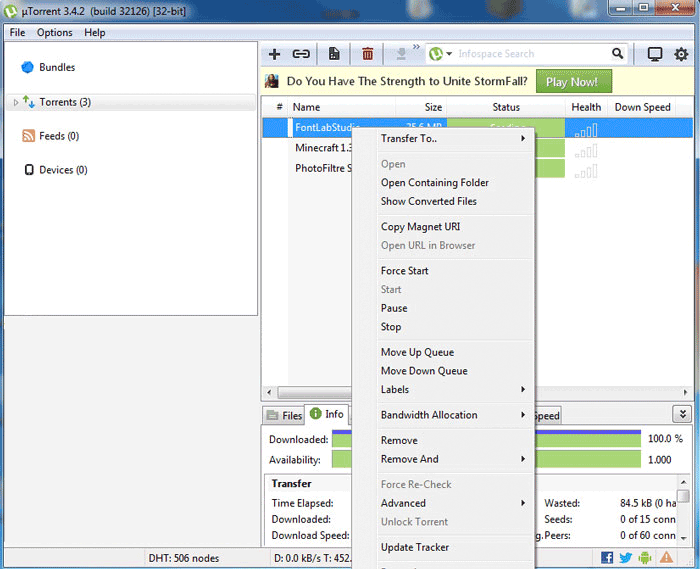The image size is (700, 569).
Task: Click the orange RSS Feeds icon
Action: (x=28, y=136)
